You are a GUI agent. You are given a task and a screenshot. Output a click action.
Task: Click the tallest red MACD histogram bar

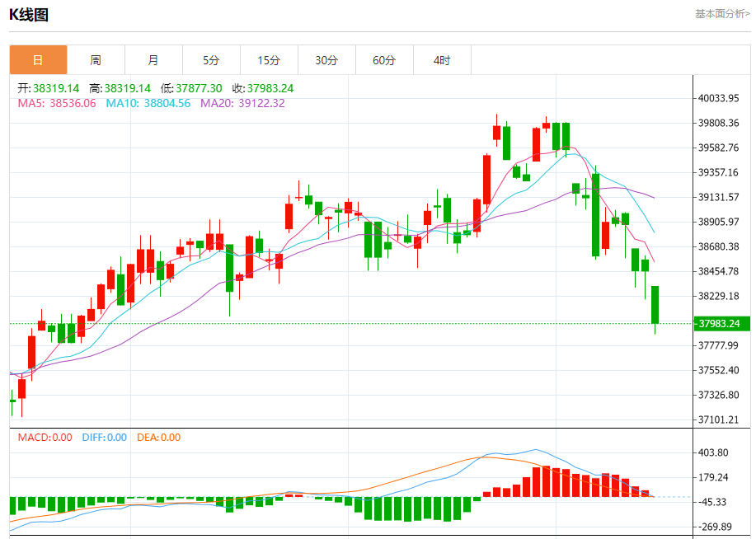(546, 481)
